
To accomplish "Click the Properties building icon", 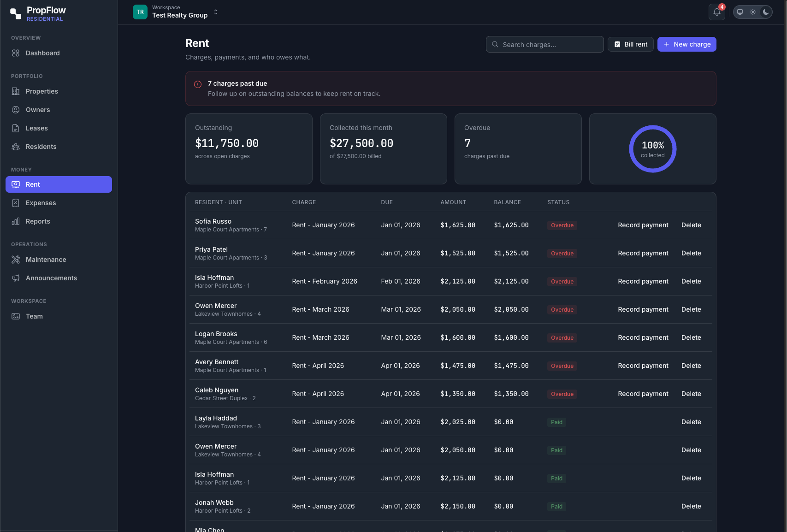I will (x=16, y=91).
